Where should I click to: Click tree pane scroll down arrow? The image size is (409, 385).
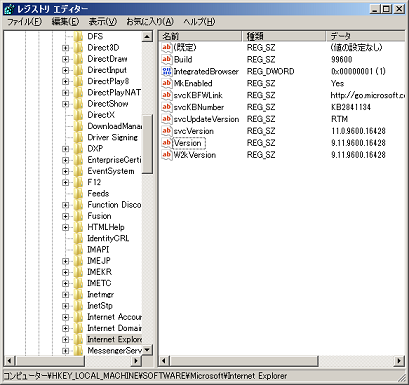[147, 350]
